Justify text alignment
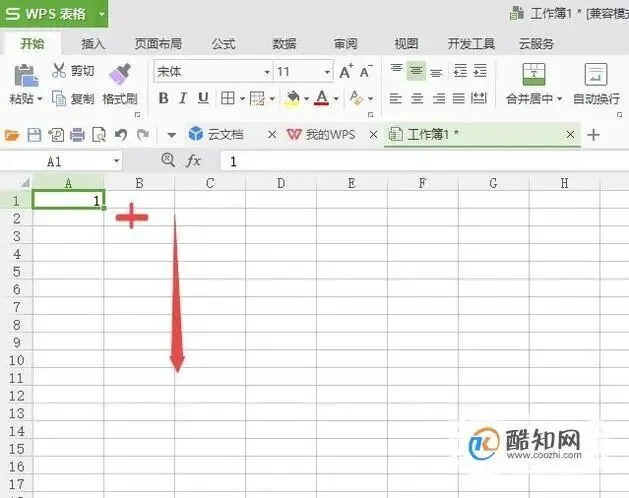This screenshot has height=498, width=629. point(459,98)
